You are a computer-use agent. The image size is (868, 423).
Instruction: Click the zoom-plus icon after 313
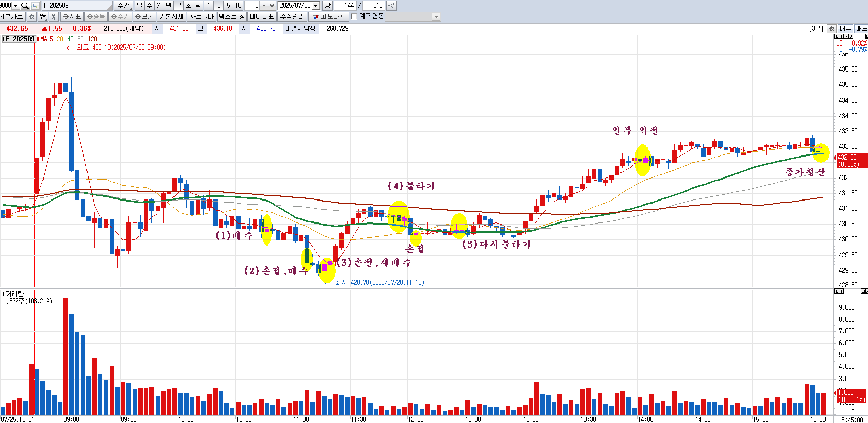click(x=391, y=6)
